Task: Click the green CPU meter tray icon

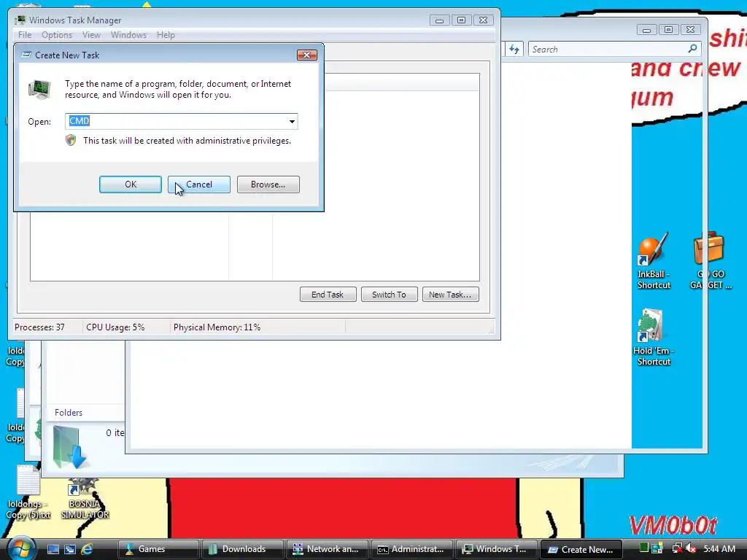Action: [x=644, y=548]
